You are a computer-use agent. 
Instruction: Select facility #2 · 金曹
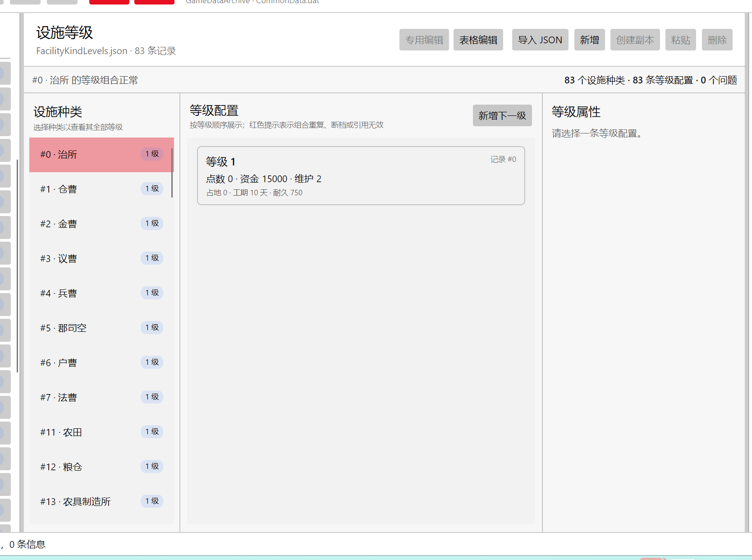coord(101,224)
